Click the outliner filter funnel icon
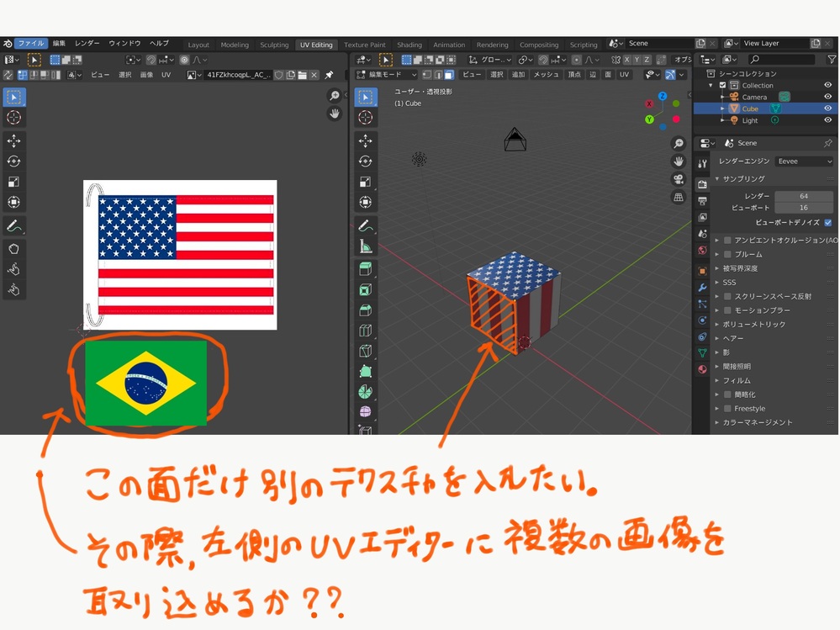Screen dimensions: 840x630 (x=832, y=60)
